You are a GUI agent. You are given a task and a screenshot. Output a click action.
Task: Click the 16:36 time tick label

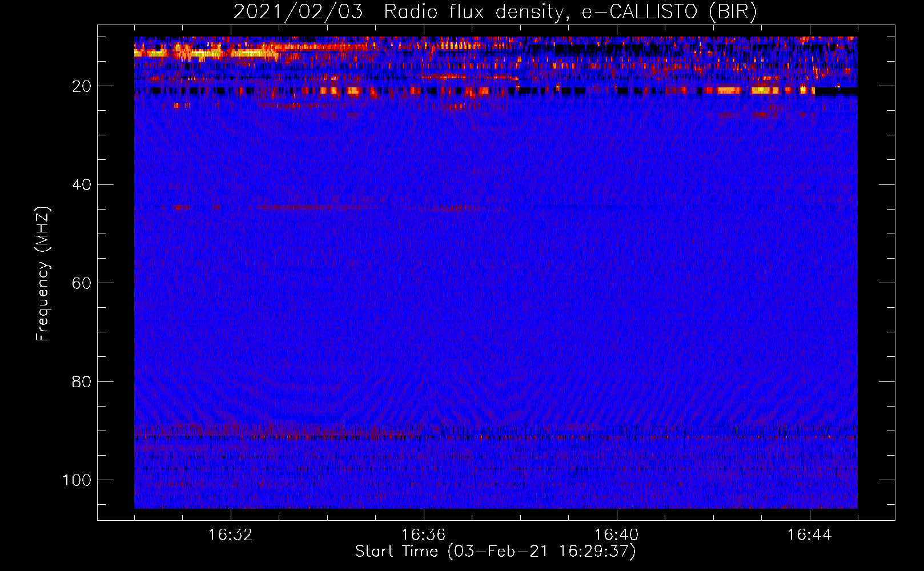[423, 535]
